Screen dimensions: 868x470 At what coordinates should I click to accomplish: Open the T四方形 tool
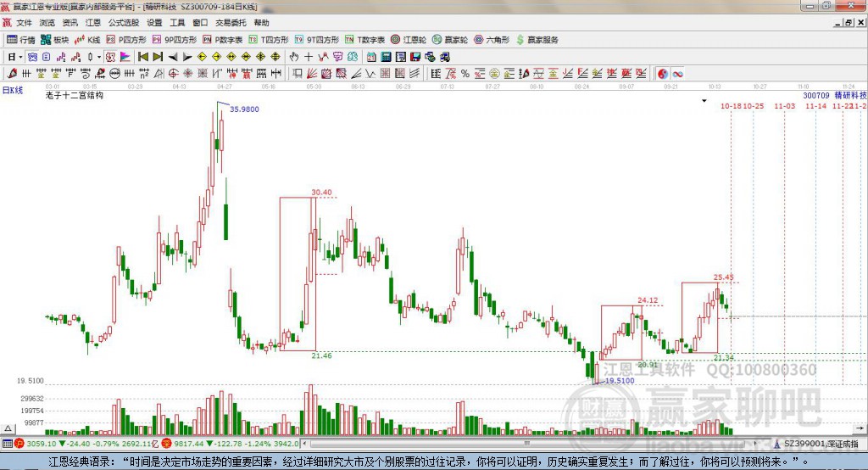[269, 40]
